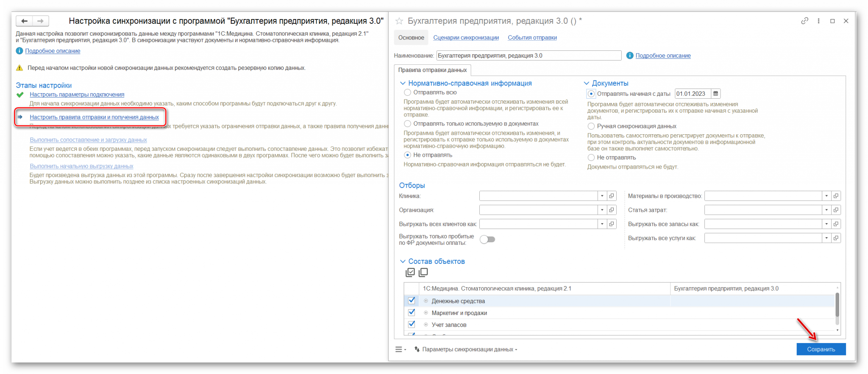Viewport: 868px width, 374px height.
Task: Open the calendar picker for the documents date
Action: coord(715,94)
